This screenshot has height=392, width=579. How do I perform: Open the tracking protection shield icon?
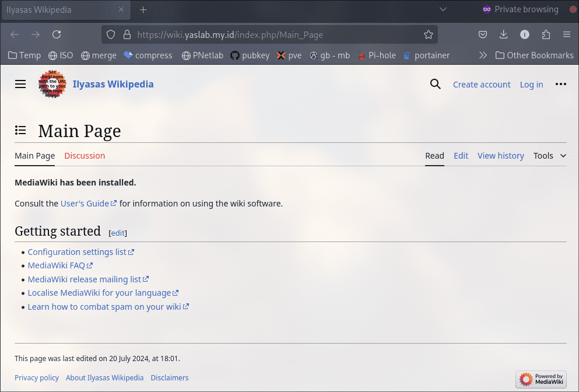point(111,35)
